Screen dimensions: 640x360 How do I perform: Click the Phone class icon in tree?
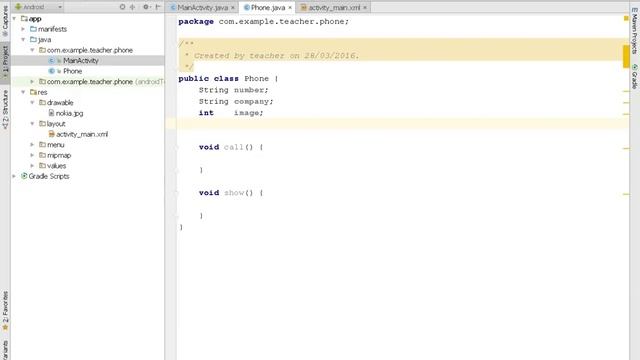51,71
